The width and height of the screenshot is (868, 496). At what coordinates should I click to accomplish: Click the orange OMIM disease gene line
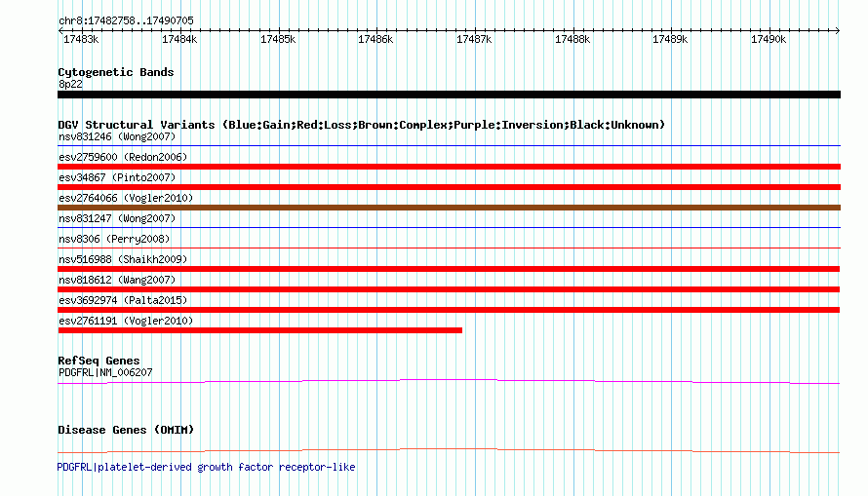coord(449,450)
